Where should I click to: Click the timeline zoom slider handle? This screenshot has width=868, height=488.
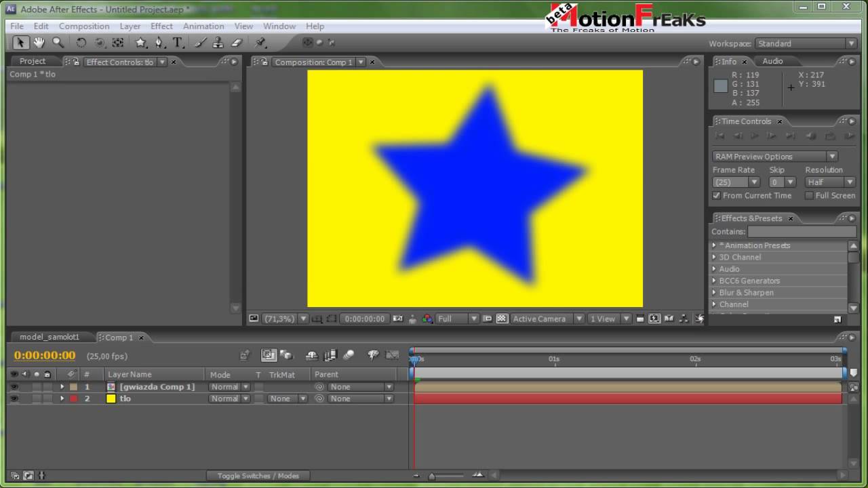point(431,476)
